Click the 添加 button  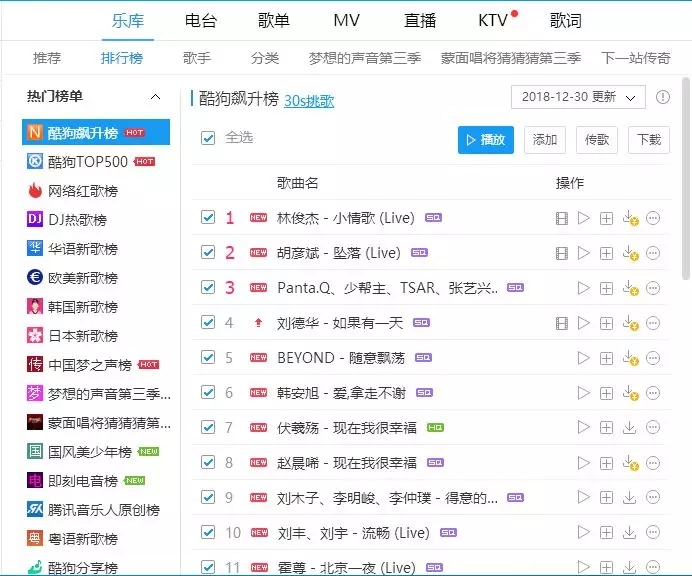coord(545,140)
